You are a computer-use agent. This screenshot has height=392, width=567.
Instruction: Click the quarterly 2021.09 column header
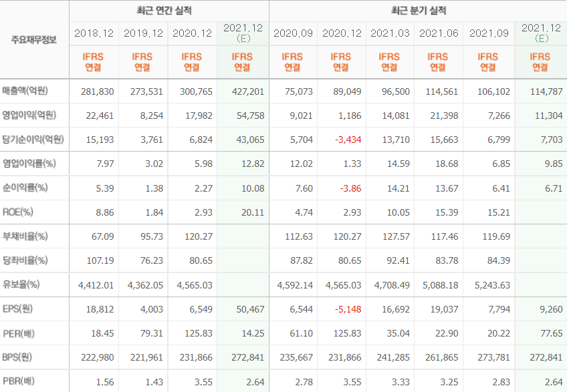[489, 33]
